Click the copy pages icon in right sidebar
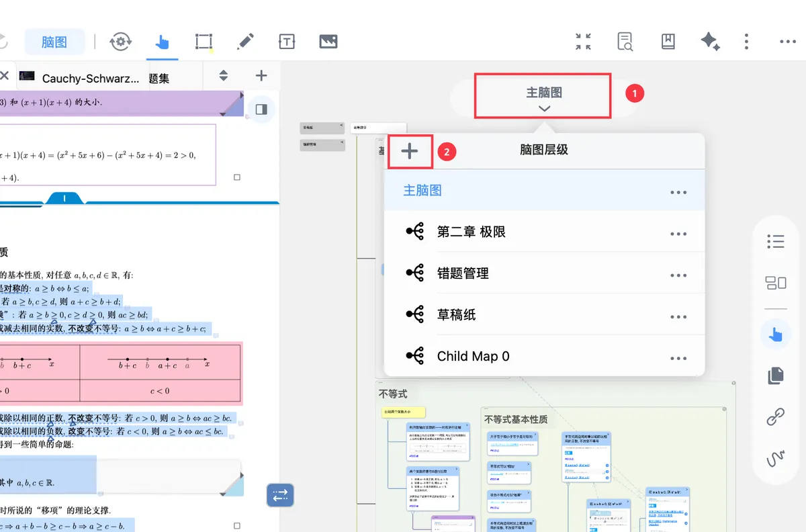The image size is (806, 532). pyautogui.click(x=776, y=375)
